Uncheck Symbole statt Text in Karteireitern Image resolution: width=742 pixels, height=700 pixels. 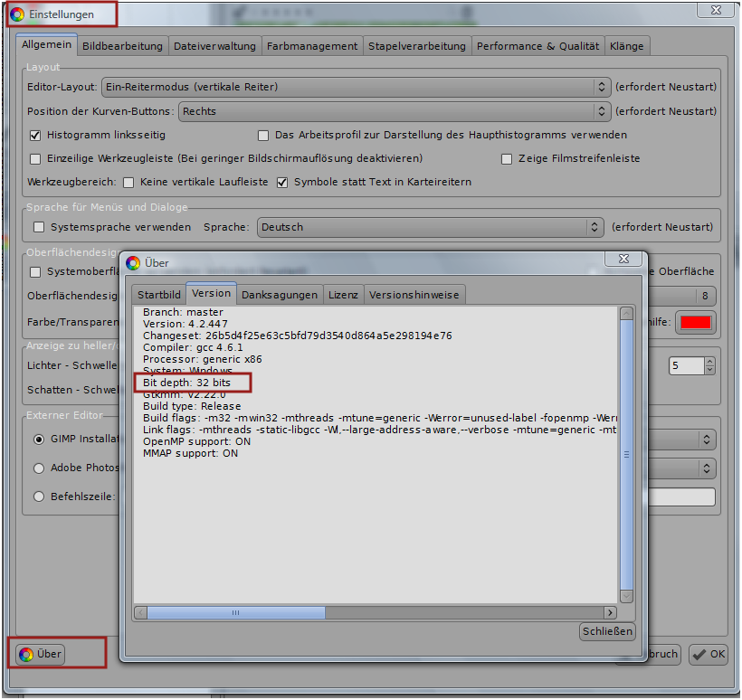[x=282, y=183]
